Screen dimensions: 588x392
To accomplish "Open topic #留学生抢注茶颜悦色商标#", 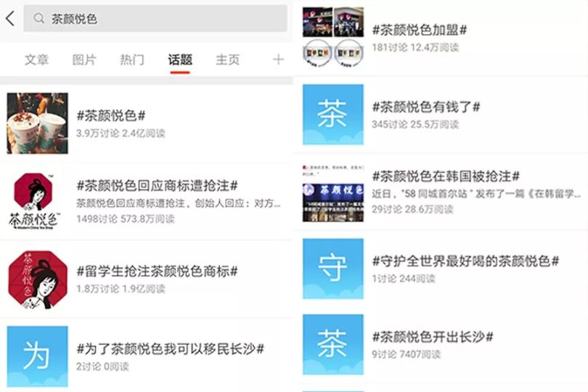I will coord(157,271).
